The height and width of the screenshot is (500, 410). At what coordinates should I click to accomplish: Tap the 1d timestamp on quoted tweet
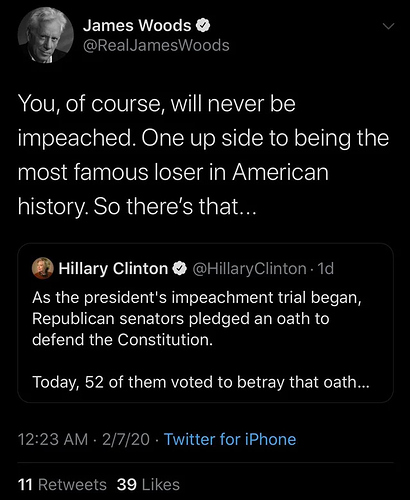click(325, 269)
